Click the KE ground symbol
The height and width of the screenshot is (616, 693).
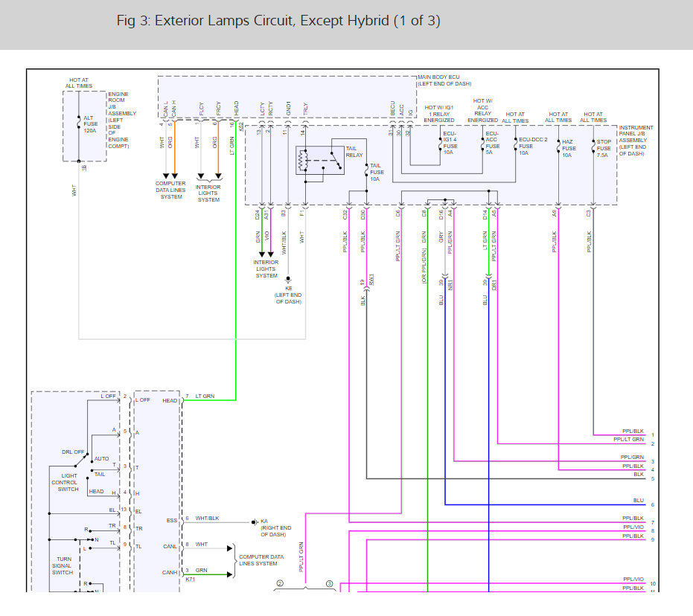click(x=288, y=279)
